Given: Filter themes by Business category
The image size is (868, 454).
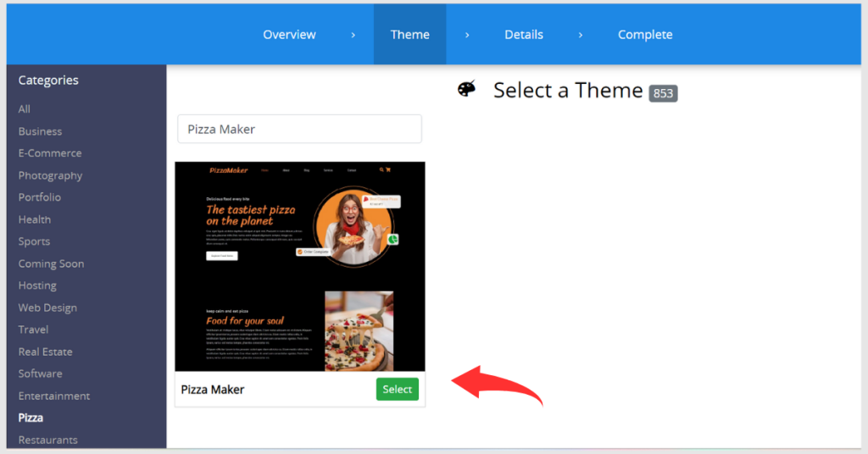Looking at the screenshot, I should (40, 131).
